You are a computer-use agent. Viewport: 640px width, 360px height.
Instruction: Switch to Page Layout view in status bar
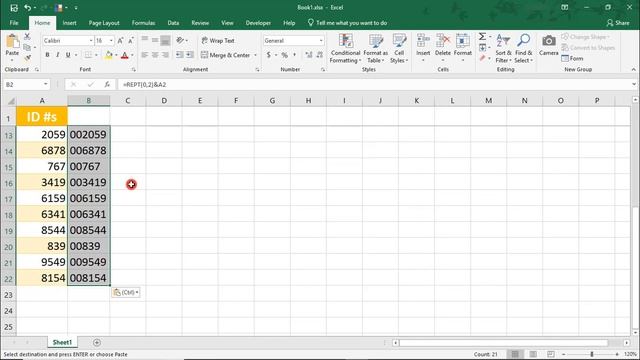(533, 354)
